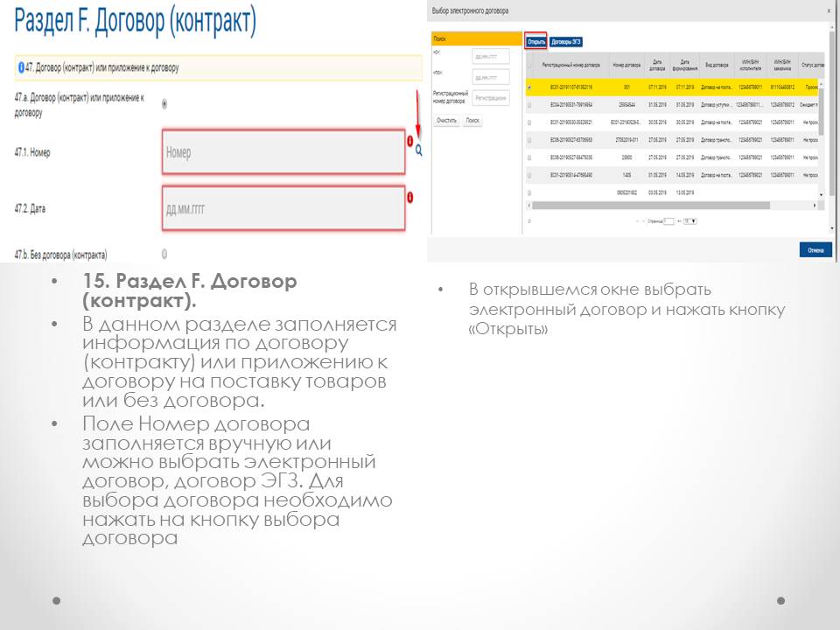Click the magnifier icon to choose a contract
This screenshot has width=840, height=630.
point(418,150)
